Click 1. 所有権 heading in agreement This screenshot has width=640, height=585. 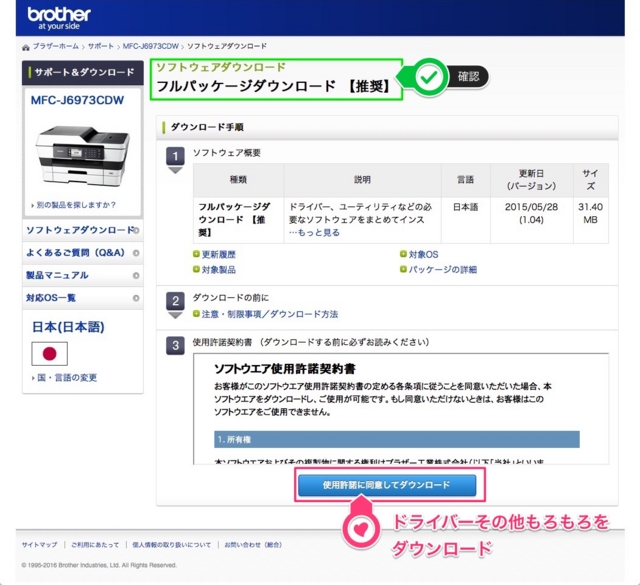(x=397, y=439)
